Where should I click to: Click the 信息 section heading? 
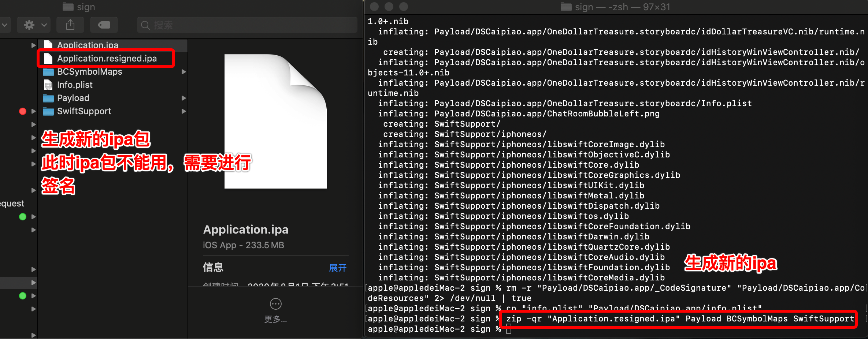(213, 267)
